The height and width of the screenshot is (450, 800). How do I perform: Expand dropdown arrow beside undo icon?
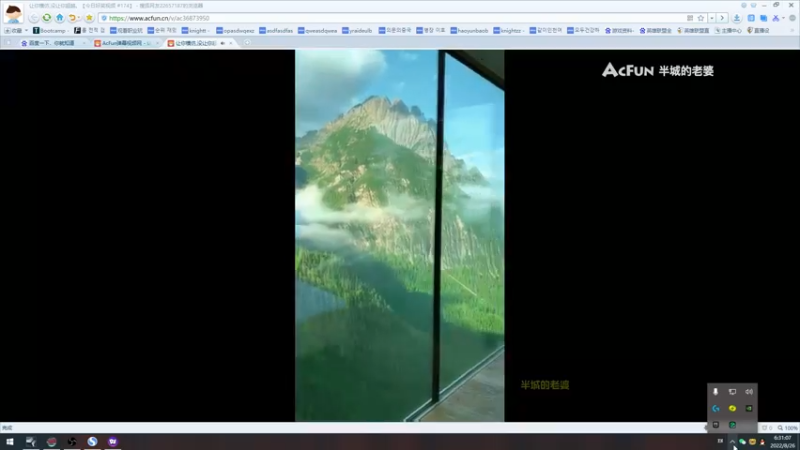pos(79,18)
